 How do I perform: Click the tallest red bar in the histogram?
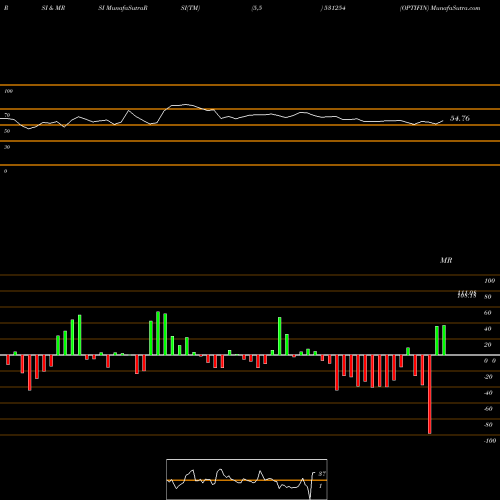click(429, 394)
